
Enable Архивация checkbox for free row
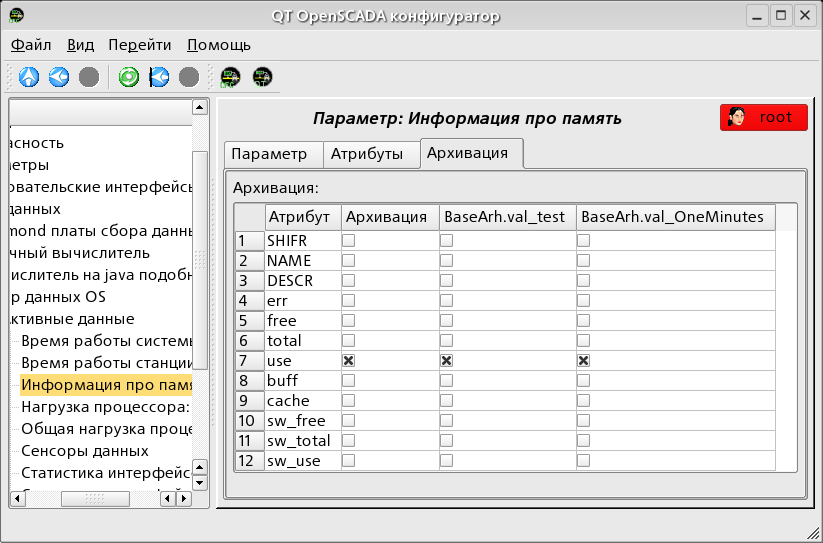(x=349, y=321)
